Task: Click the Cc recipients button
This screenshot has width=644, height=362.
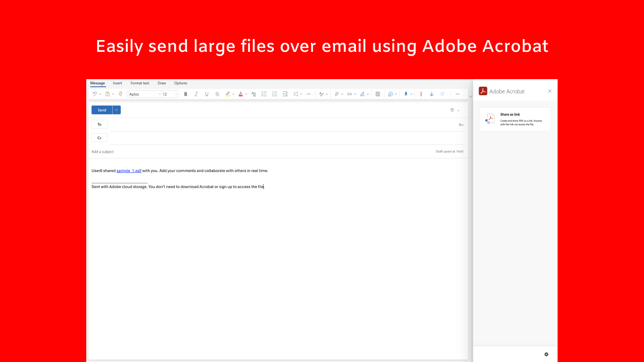Action: point(99,138)
